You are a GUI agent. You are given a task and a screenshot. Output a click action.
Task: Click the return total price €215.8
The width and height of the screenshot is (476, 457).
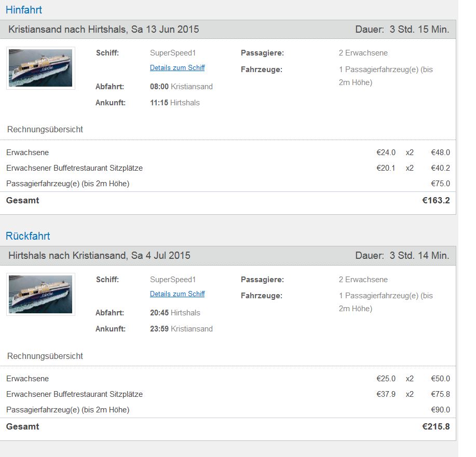coord(436,426)
